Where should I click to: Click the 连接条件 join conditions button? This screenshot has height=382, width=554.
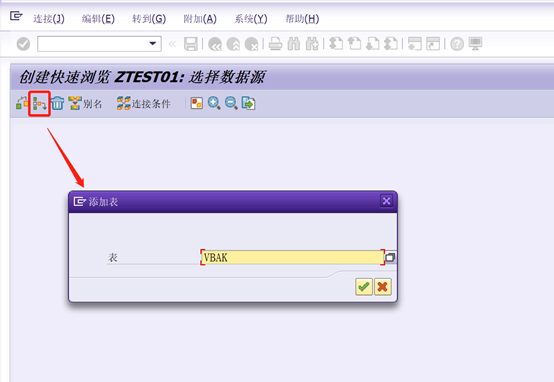[x=143, y=104]
